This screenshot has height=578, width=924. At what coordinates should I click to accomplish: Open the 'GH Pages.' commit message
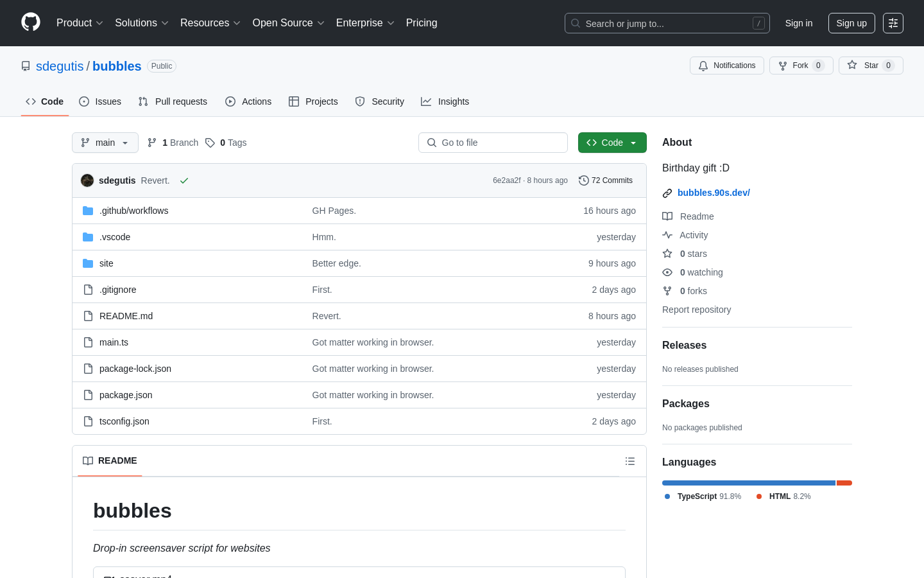(x=334, y=211)
